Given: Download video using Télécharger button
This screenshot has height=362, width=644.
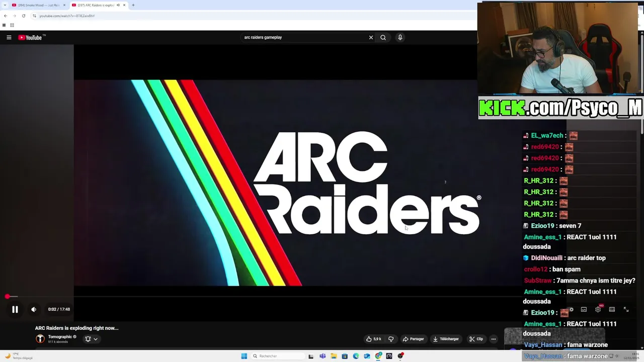Looking at the screenshot, I should pos(446,339).
